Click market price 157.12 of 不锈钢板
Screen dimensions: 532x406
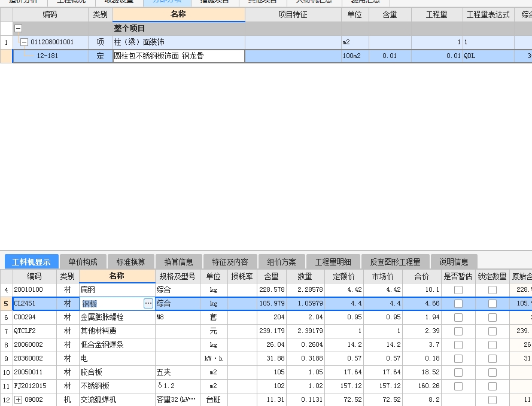point(383,386)
